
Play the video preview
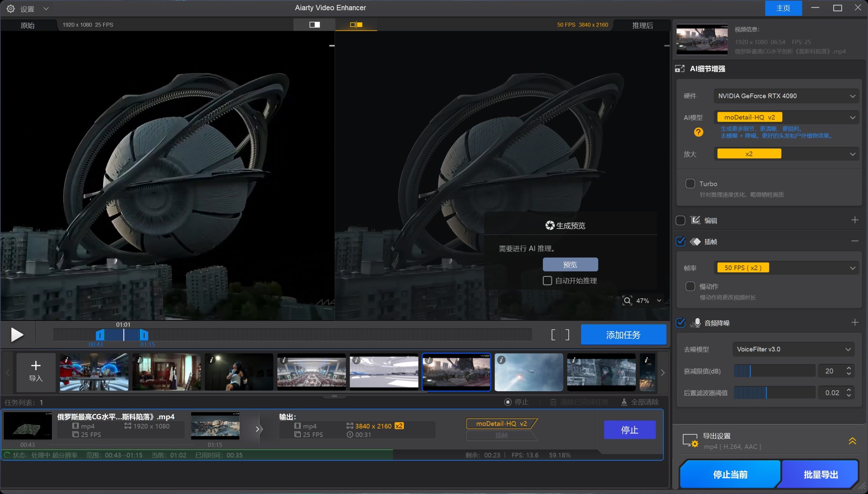[x=17, y=335]
